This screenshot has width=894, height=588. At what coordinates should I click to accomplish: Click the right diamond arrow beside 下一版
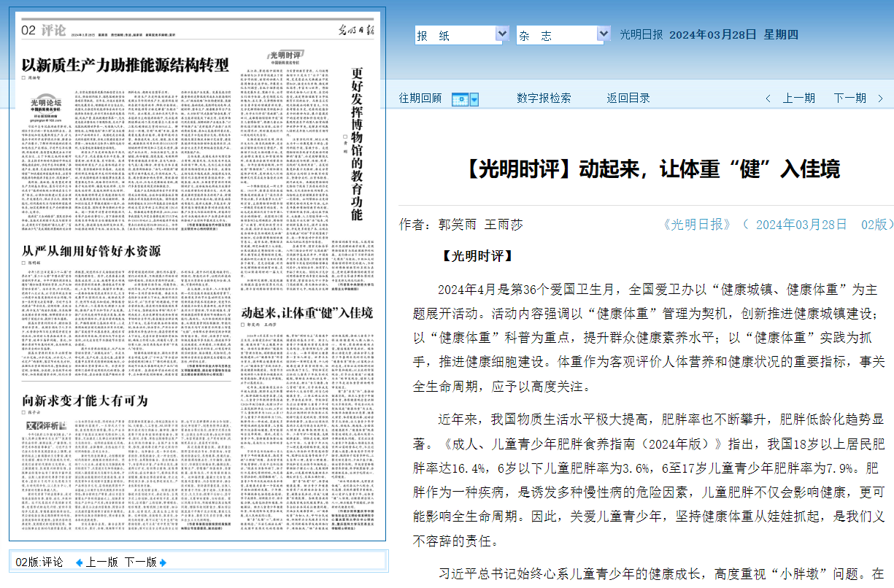point(163,562)
